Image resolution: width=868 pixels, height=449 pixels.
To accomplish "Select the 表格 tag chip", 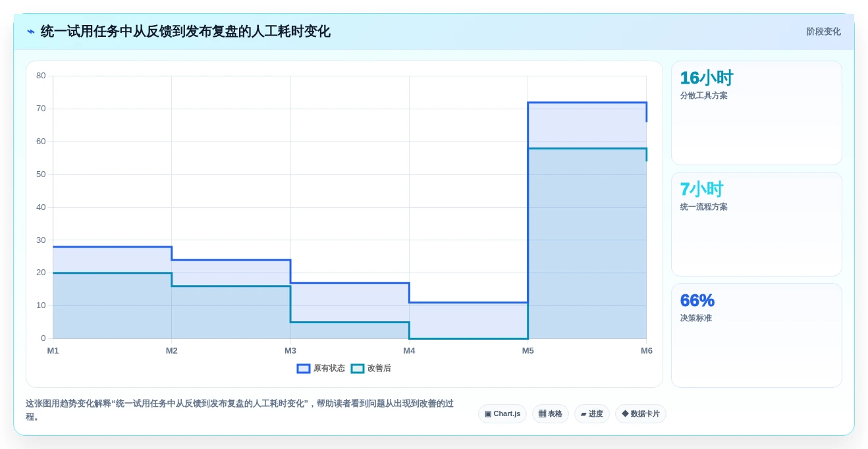I will point(551,414).
